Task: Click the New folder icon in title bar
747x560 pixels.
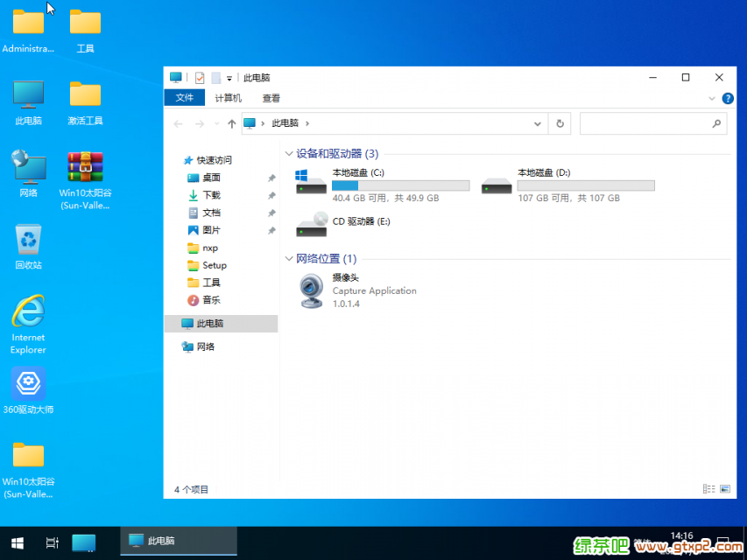Action: (215, 78)
